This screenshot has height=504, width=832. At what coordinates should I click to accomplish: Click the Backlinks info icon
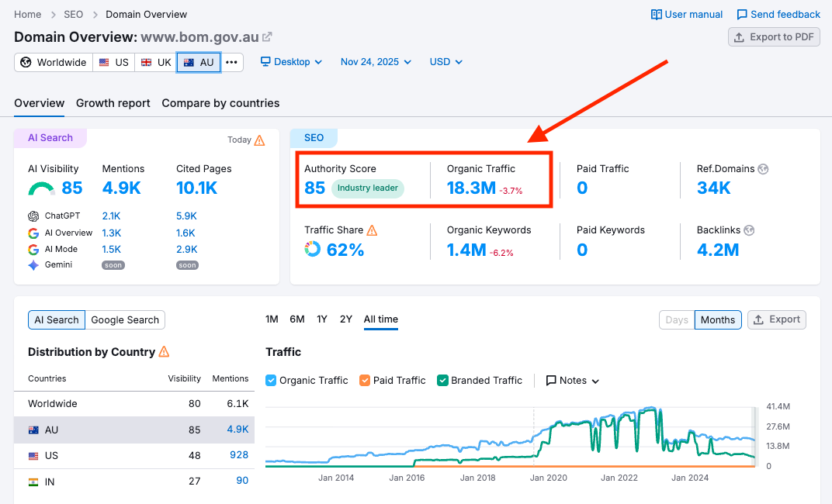pyautogui.click(x=747, y=230)
